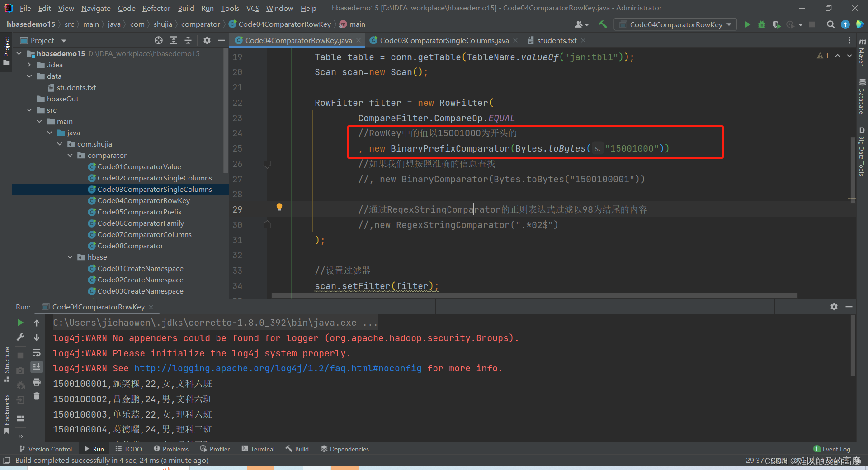Image resolution: width=868 pixels, height=470 pixels.
Task: Switch to students.txt editor tab
Action: (557, 40)
